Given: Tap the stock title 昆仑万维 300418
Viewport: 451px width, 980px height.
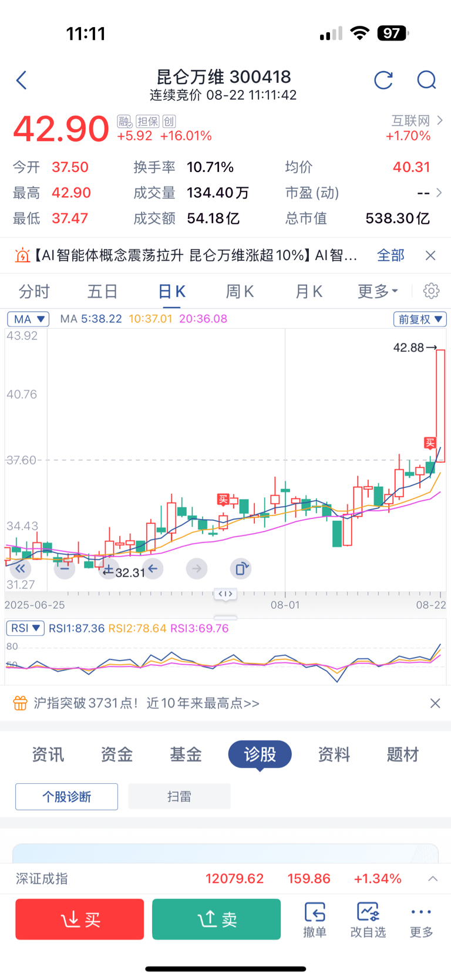Looking at the screenshot, I should tap(223, 77).
